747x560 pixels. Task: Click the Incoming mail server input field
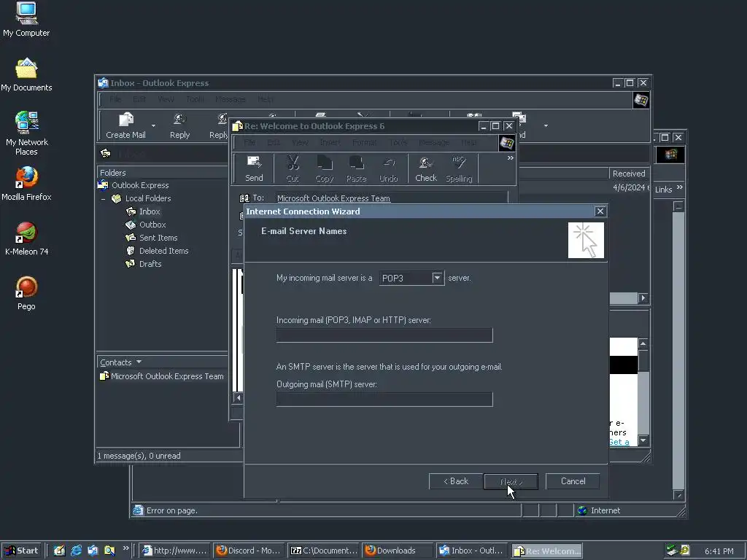coord(384,335)
